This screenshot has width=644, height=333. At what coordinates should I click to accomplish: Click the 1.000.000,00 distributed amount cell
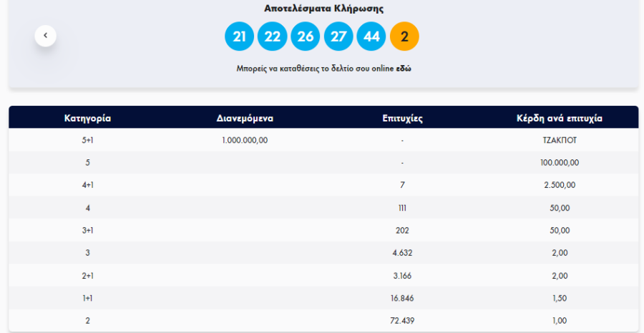pos(245,140)
